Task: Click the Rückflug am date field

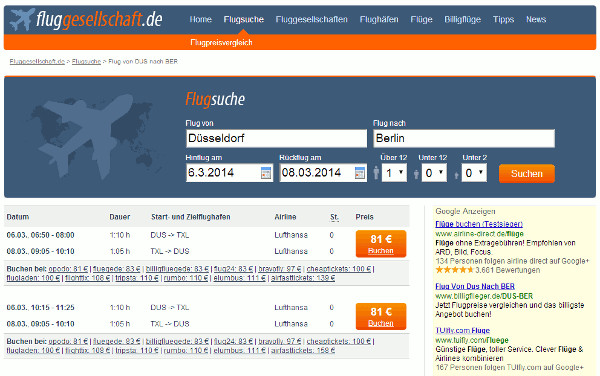Action: [323, 173]
